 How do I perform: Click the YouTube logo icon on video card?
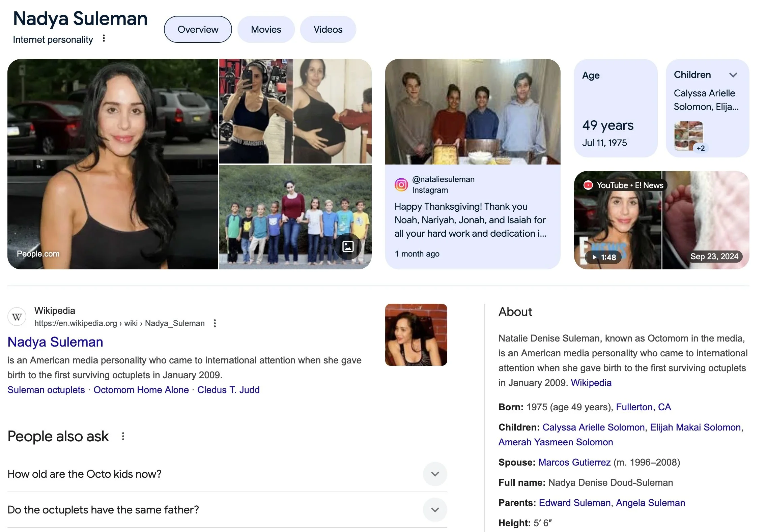point(588,185)
